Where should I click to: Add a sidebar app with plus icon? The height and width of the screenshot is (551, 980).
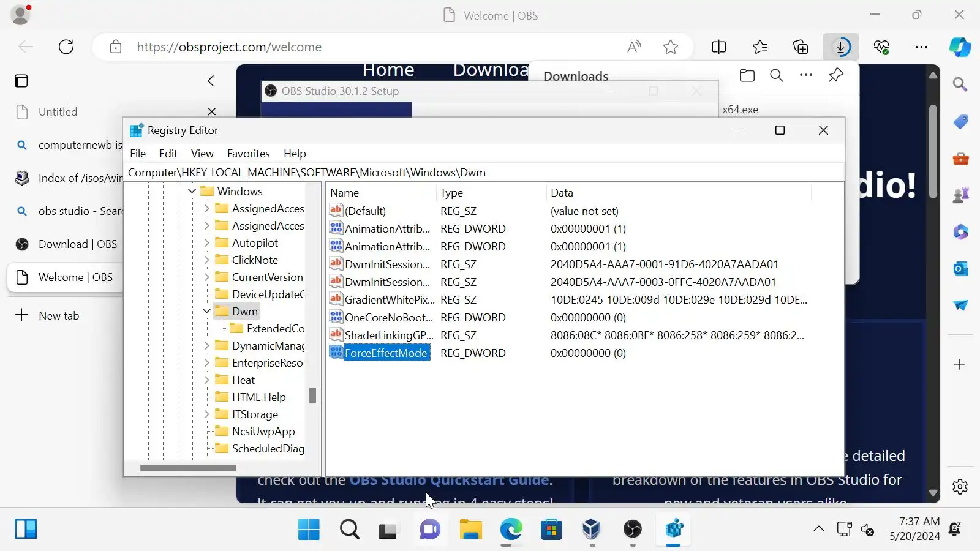point(960,364)
